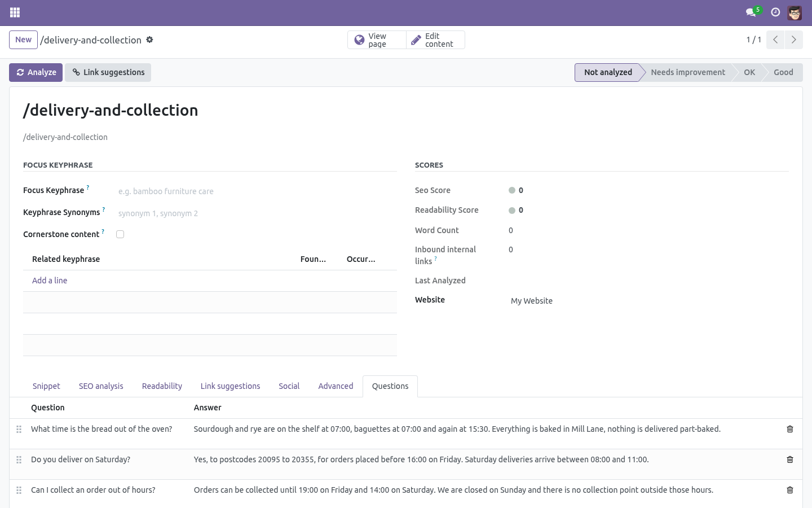Grab the drag handle of bread oven question
Viewport: 812px width, 508px height.
[x=19, y=430]
